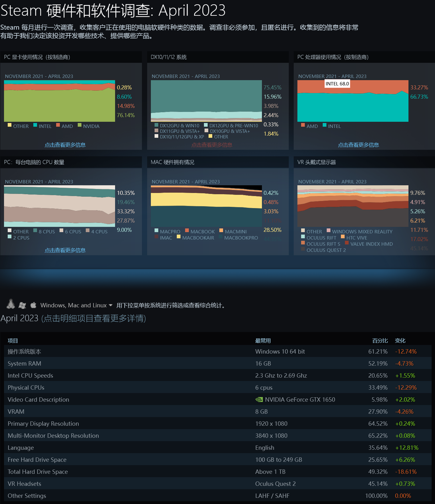The height and width of the screenshot is (504, 435).
Task: Open more info link under CPU 数量 chart
Action: pos(65,250)
